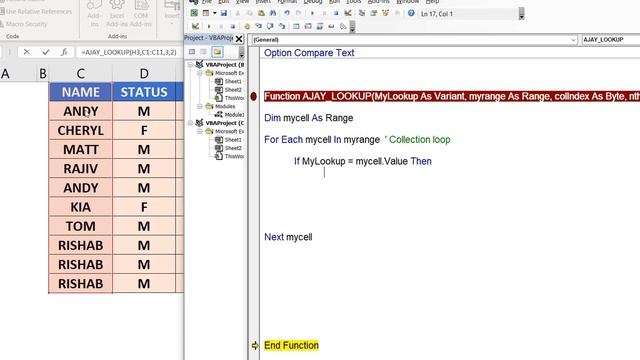
Task: Close the Project Explorer panel
Action: point(239,39)
